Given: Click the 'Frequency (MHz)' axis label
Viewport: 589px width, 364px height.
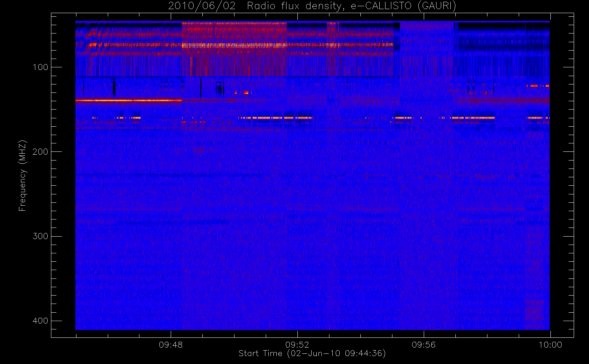Looking at the screenshot, I should [x=23, y=175].
